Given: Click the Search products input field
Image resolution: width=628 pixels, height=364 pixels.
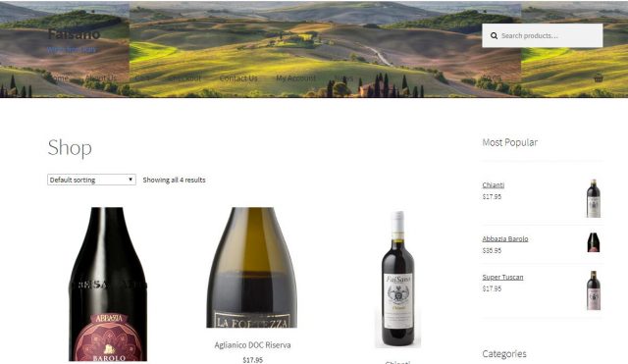Looking at the screenshot, I should 543,35.
